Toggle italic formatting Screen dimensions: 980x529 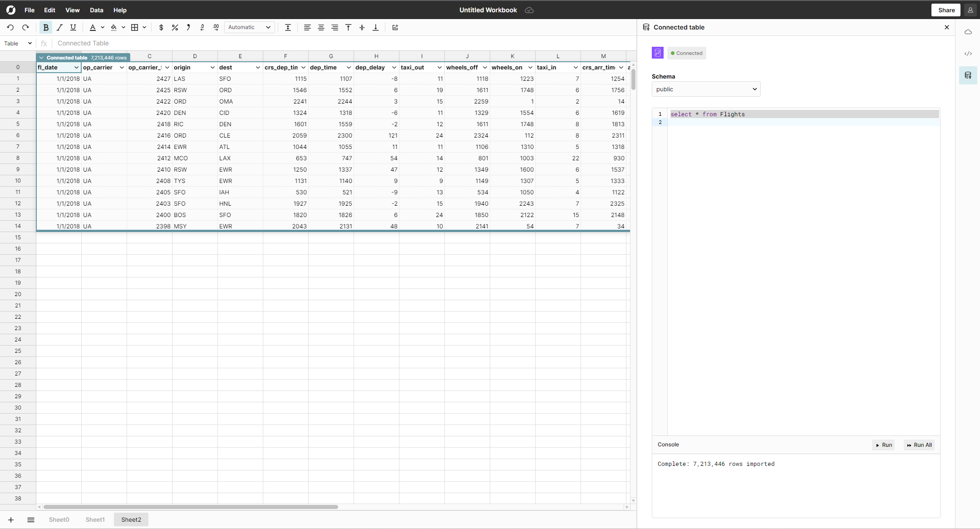click(59, 27)
